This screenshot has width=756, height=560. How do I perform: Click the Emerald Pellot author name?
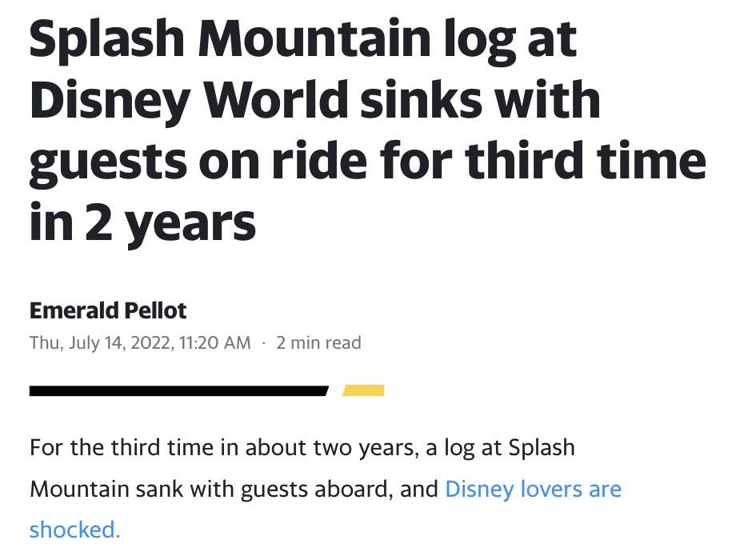point(107,310)
